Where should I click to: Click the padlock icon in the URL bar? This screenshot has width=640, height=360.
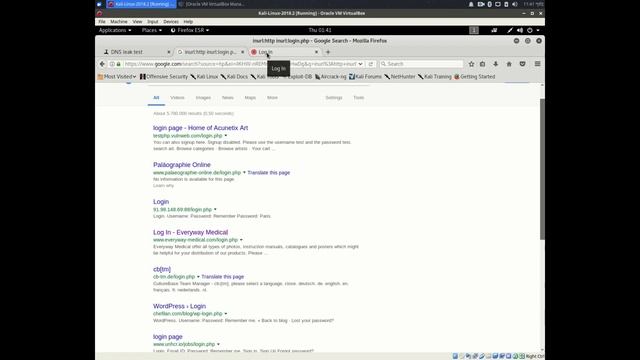[118, 64]
